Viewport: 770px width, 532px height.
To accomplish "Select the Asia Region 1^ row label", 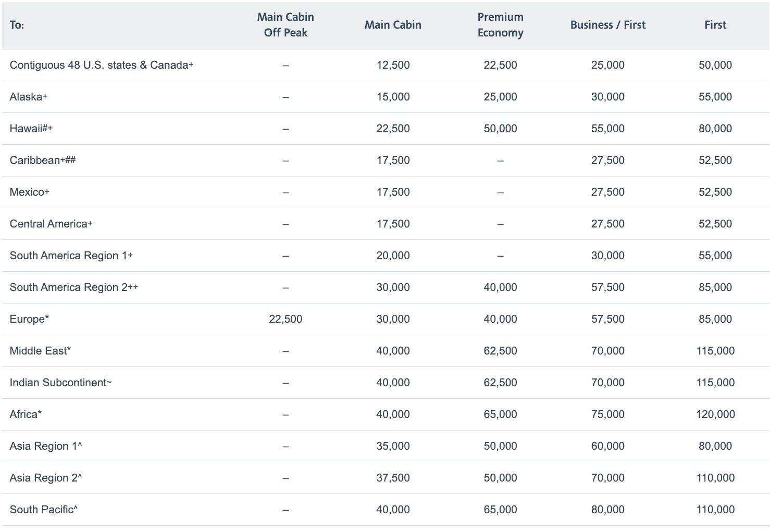I will [x=45, y=446].
